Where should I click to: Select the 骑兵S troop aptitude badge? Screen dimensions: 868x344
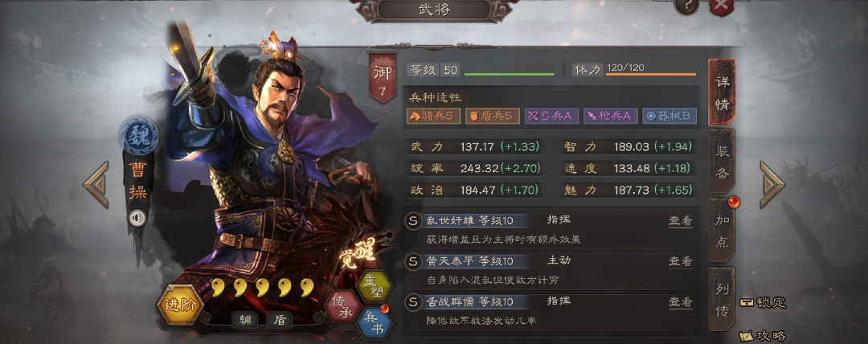pos(435,116)
